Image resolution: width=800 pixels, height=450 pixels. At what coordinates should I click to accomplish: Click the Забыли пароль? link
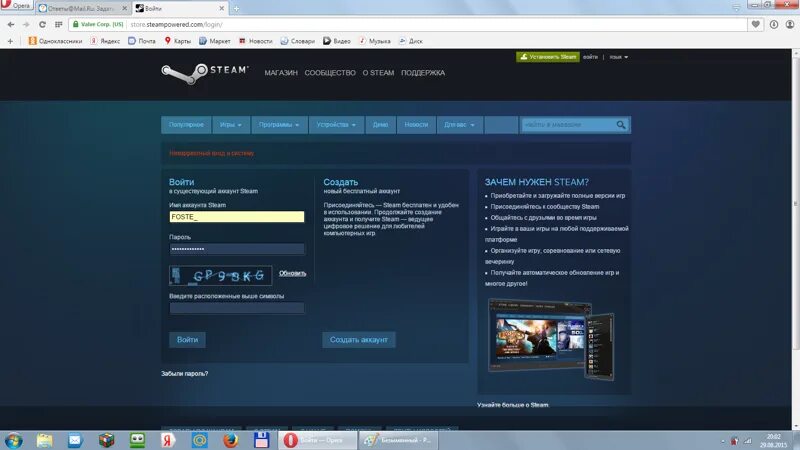pyautogui.click(x=185, y=373)
